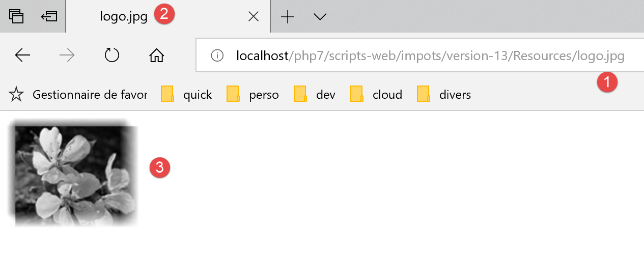Click the Back navigation arrow
Image resolution: width=644 pixels, height=253 pixels.
coord(22,55)
